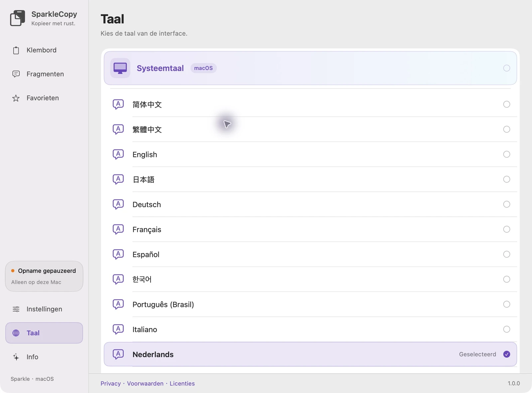The height and width of the screenshot is (393, 532).
Task: Click the language icon beside 繁體中文
Action: [118, 129]
